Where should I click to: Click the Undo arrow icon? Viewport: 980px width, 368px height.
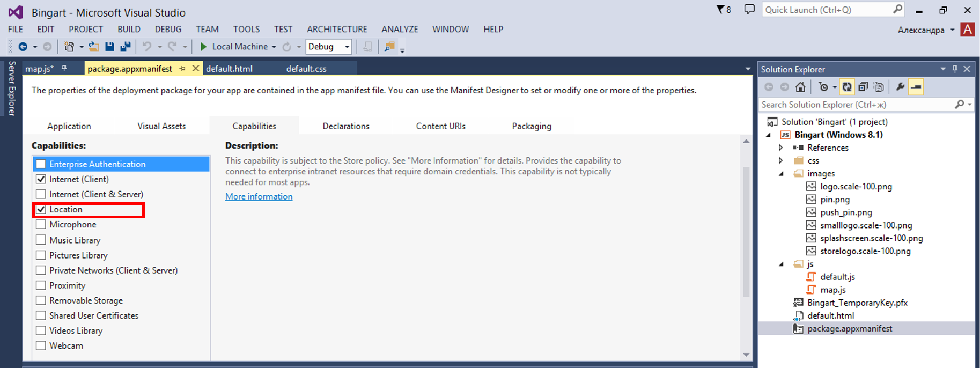[146, 47]
